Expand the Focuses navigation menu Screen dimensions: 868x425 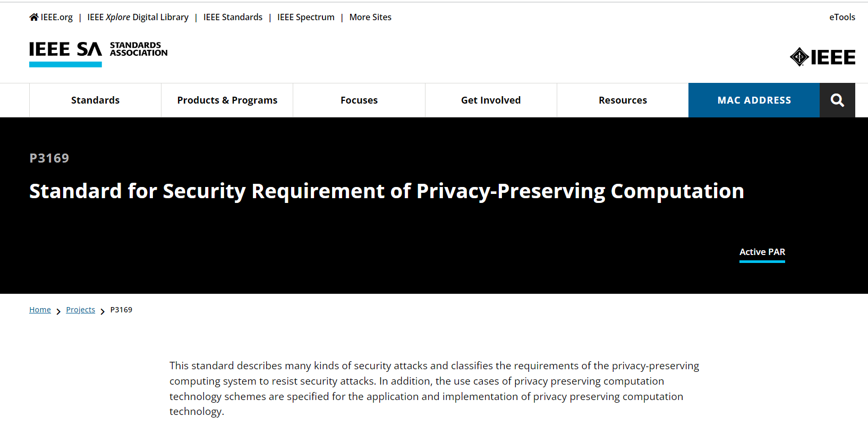(x=359, y=100)
